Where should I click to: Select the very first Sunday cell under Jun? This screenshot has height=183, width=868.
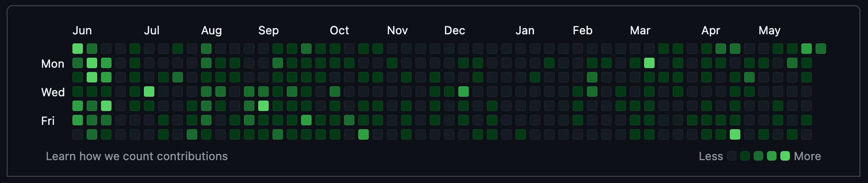78,49
